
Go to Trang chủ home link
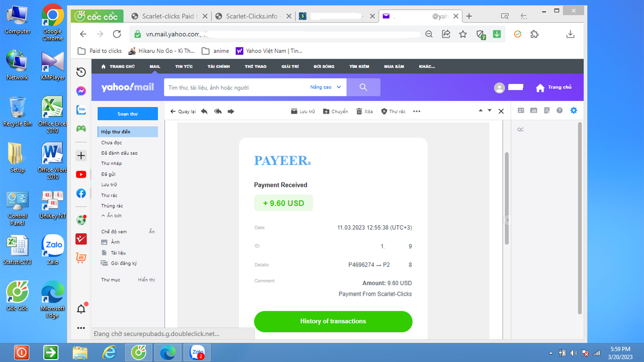[553, 87]
